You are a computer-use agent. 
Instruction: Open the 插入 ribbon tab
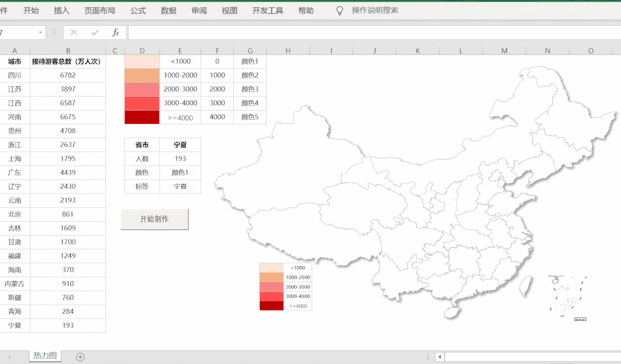[x=62, y=11]
